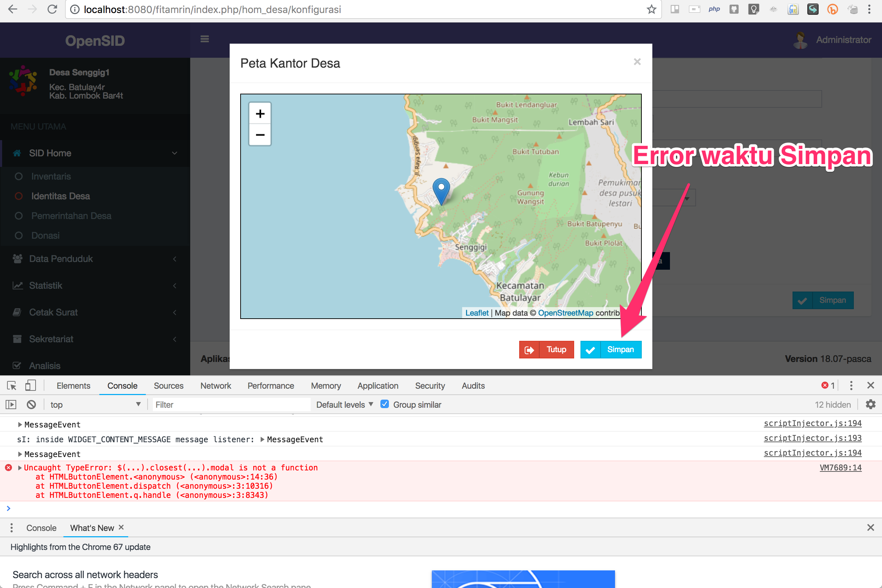Zoom out on the map

(260, 135)
